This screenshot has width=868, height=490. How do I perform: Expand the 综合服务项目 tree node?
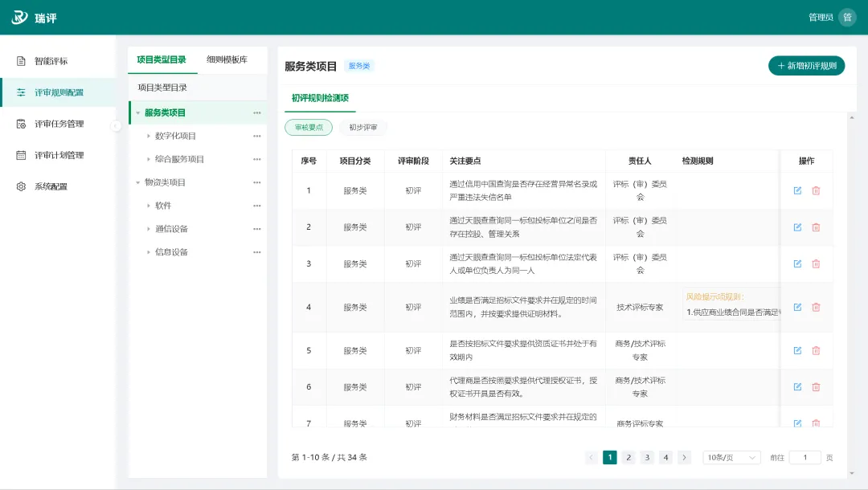(149, 159)
